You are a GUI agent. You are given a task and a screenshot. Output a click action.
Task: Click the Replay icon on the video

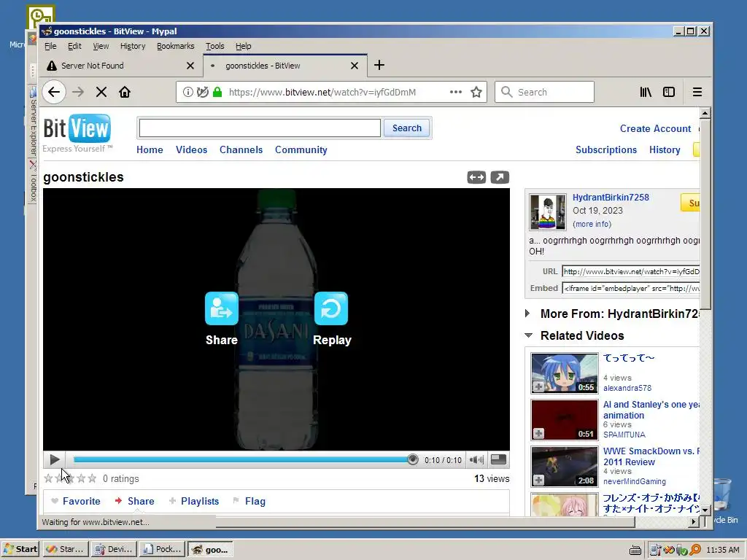point(331,308)
